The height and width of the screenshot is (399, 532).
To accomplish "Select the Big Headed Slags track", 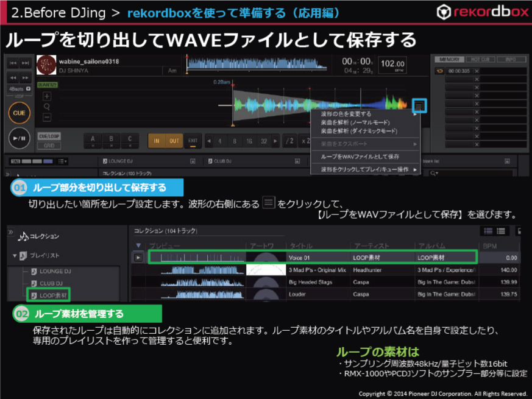I will (325, 282).
